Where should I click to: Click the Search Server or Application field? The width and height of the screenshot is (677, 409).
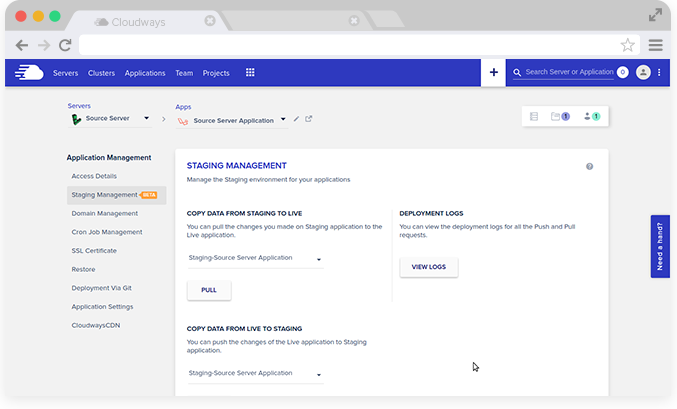tap(568, 72)
